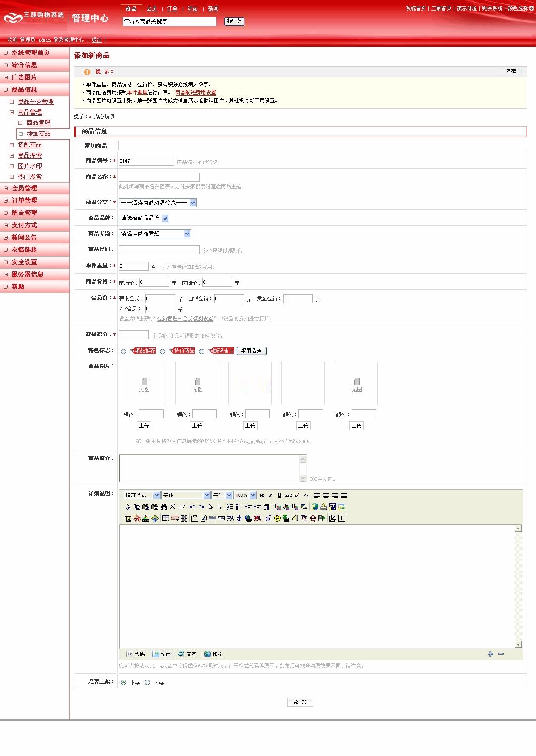Underline the selected editor text
536x756 pixels.
click(x=279, y=495)
